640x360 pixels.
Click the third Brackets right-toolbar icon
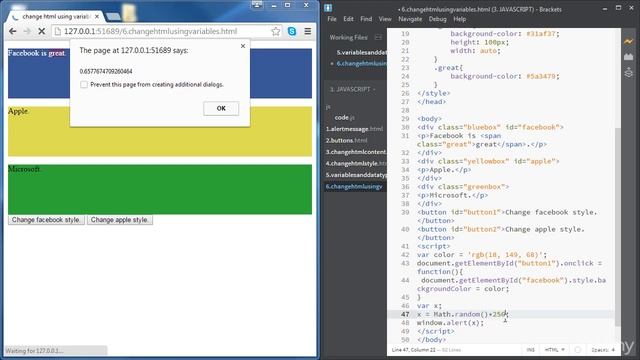(x=629, y=73)
